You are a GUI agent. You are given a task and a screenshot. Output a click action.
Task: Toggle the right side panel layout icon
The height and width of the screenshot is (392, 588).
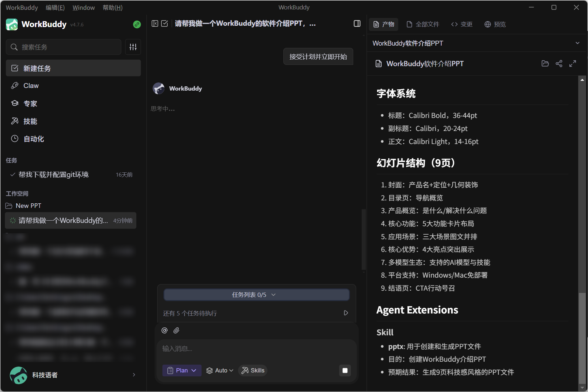[x=357, y=23]
